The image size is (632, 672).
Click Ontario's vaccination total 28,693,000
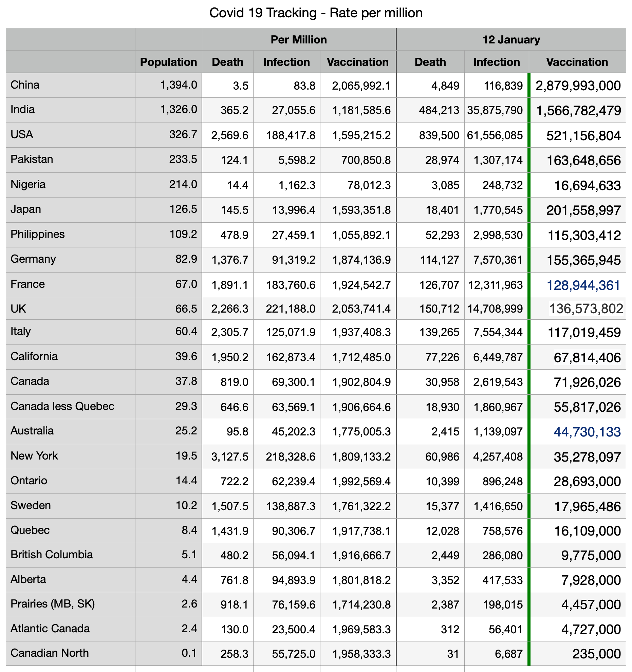(587, 481)
